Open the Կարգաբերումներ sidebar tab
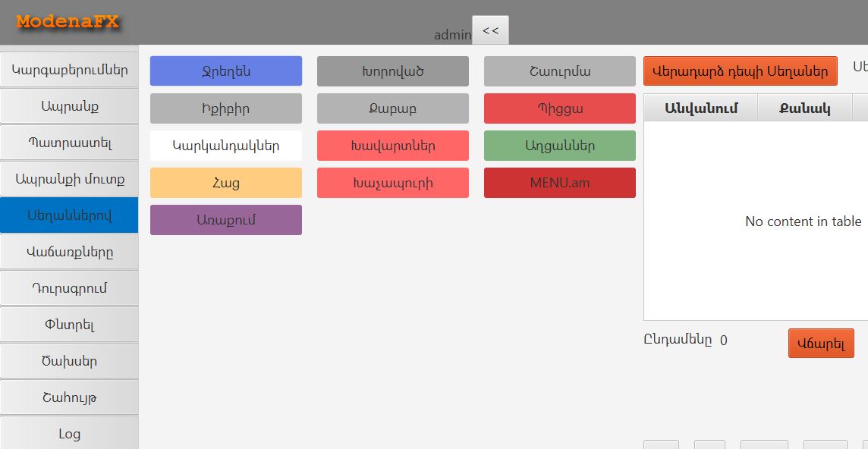This screenshot has height=449, width=868. 69,71
